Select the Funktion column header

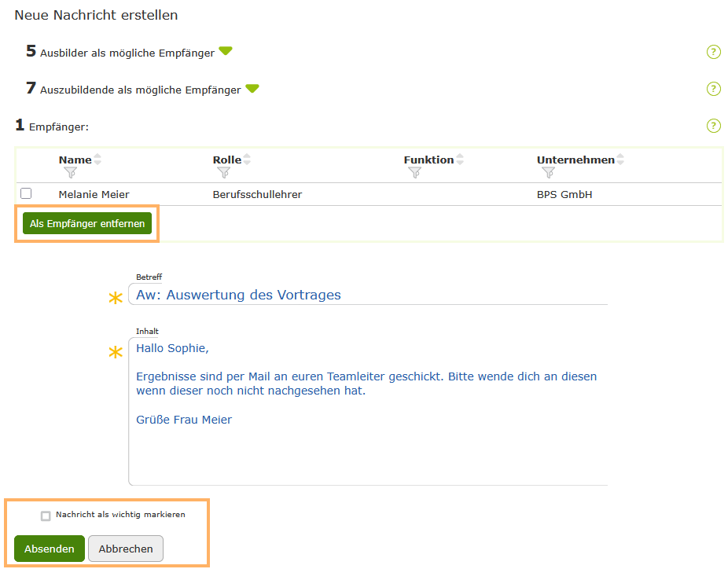tap(428, 159)
